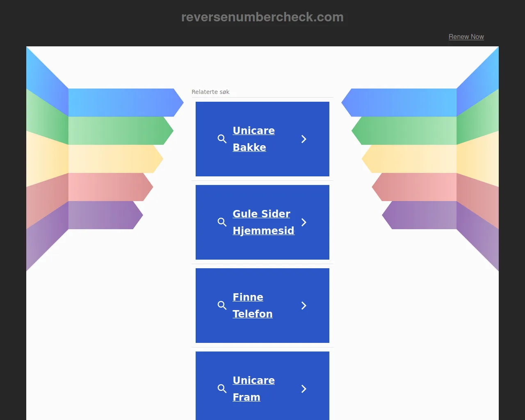The image size is (525, 420).
Task: Click the search icon beside Finne Telefon
Action: tap(222, 306)
